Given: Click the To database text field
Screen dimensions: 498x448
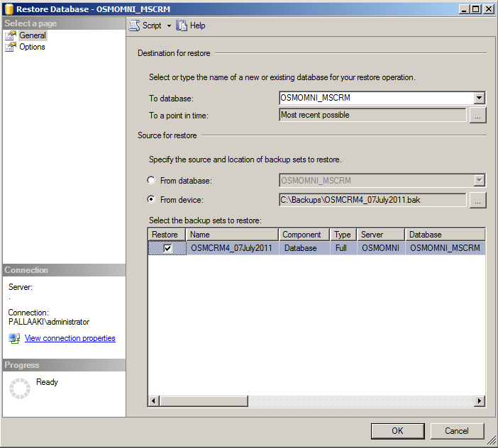Looking at the screenshot, I should click(376, 99).
